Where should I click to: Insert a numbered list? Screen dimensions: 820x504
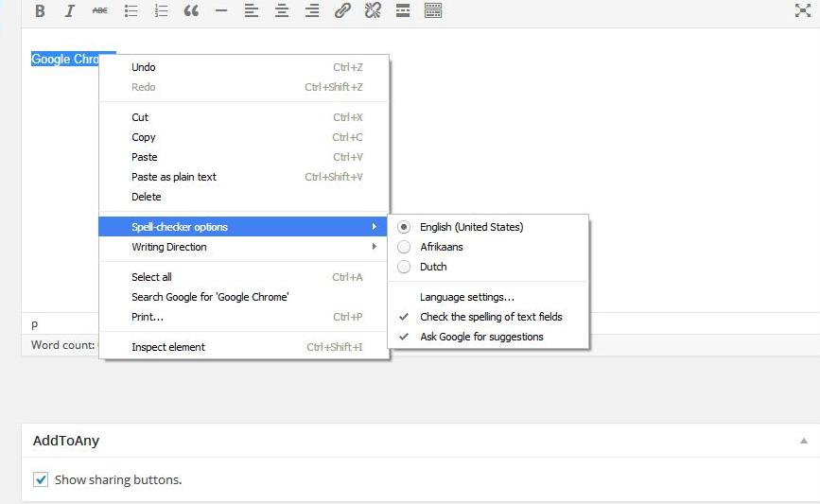click(161, 11)
